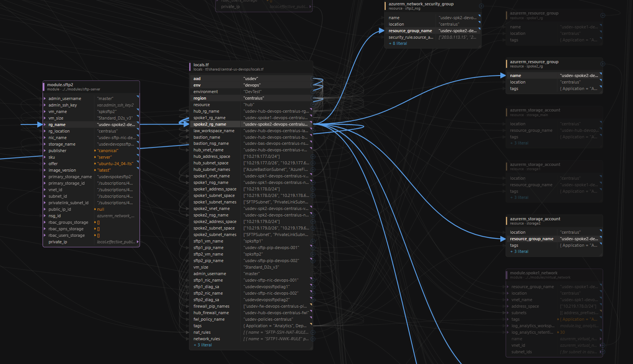Expand resource_group_name arrow in module.spoke1_network
The height and width of the screenshot is (364, 633).
pyautogui.click(x=508, y=287)
